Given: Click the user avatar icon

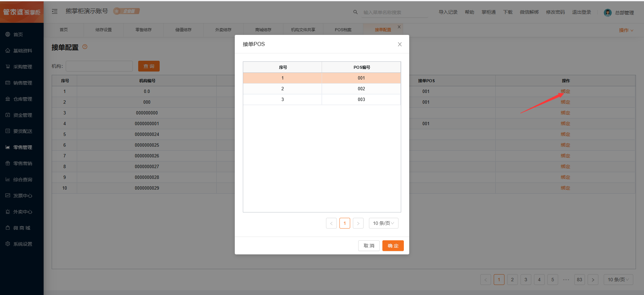Looking at the screenshot, I should pos(607,12).
